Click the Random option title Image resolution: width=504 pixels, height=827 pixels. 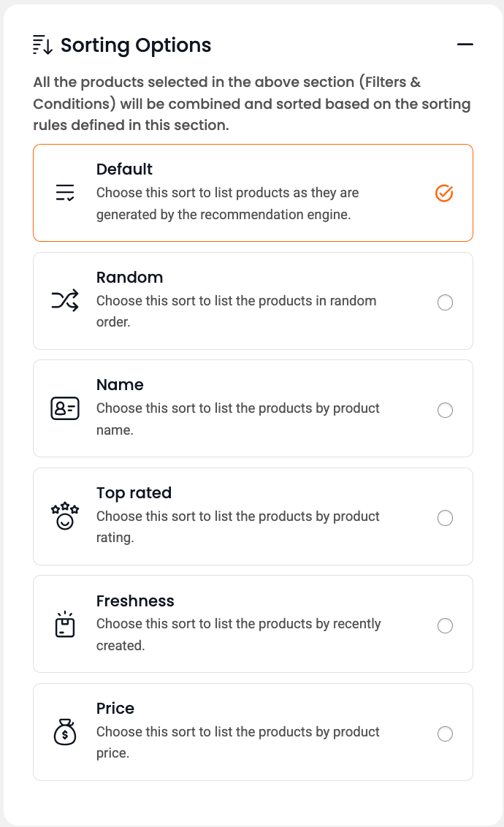[x=129, y=278]
